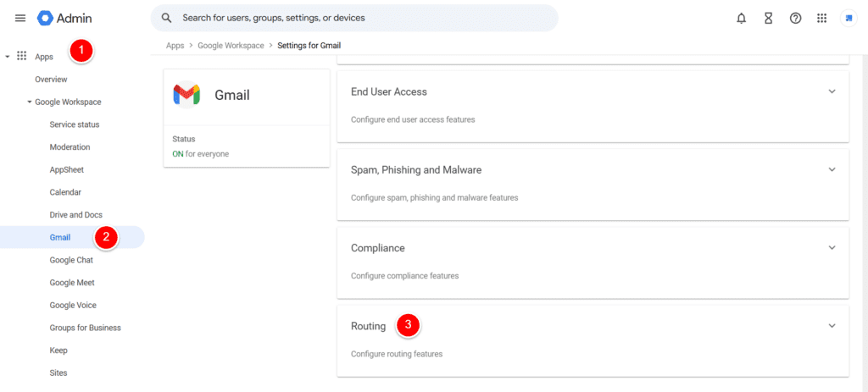Open Drive and Docs in the sidebar
This screenshot has height=392, width=868.
[75, 214]
